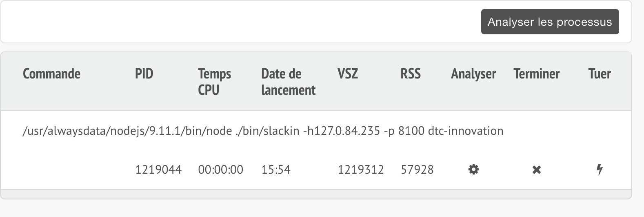The image size is (644, 217).
Task: Click the CPU time value 00:00:00
Action: [x=220, y=170]
